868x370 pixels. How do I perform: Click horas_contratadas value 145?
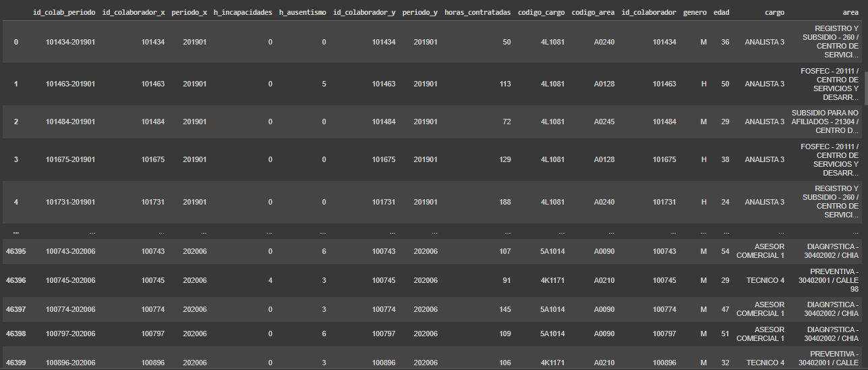click(504, 309)
